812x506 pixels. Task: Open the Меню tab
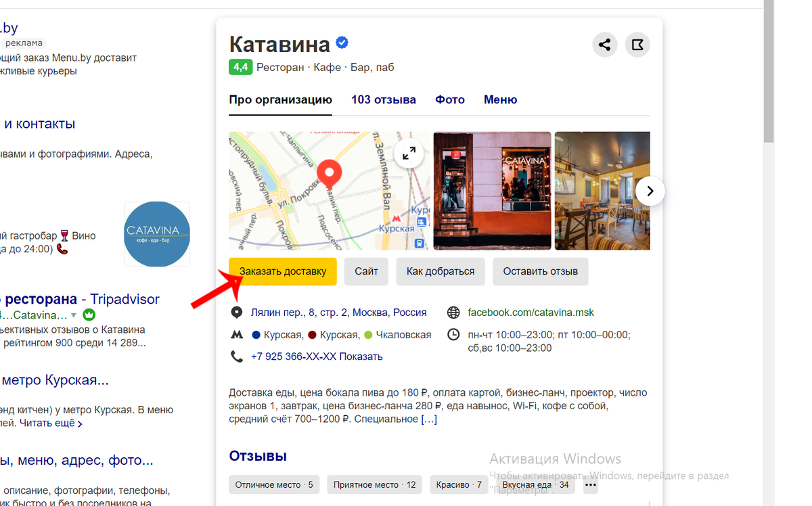pos(500,99)
